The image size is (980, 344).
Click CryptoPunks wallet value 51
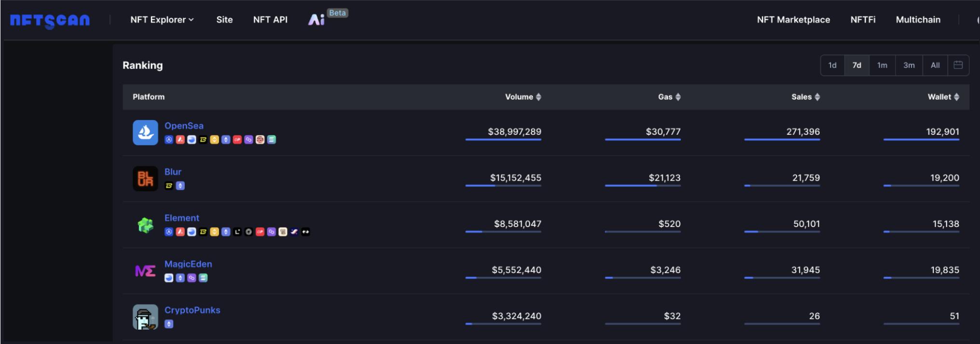pyautogui.click(x=954, y=316)
